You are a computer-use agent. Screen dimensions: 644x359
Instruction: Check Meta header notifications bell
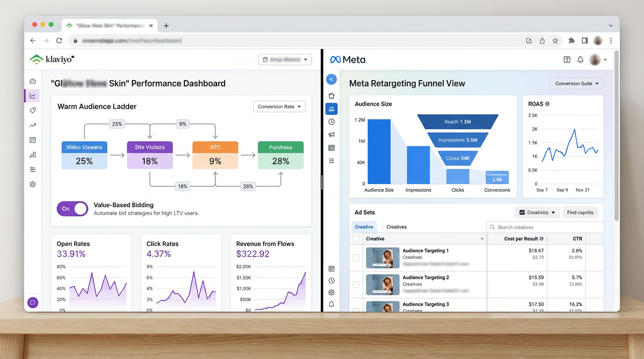(580, 59)
